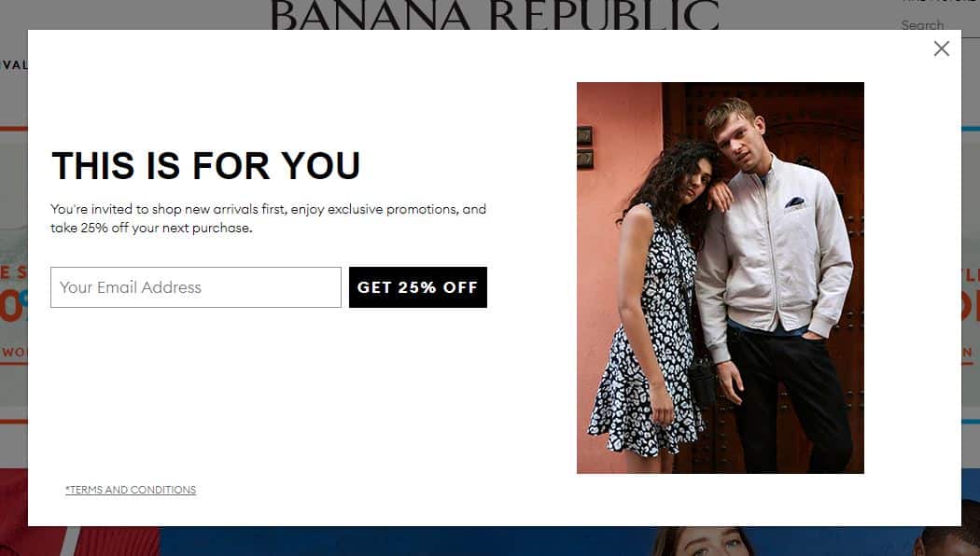980x556 pixels.
Task: Click the invitation description paragraph
Action: [268, 218]
